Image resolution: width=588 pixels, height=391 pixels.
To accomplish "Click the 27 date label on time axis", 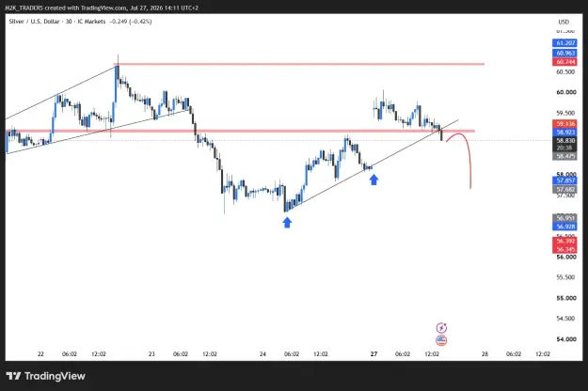I will tap(373, 353).
